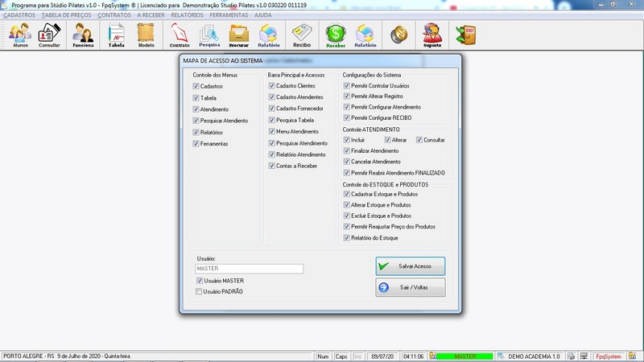Uncheck the Usuário MASTER checkbox
Screen dimensions: 644x362
(199, 281)
